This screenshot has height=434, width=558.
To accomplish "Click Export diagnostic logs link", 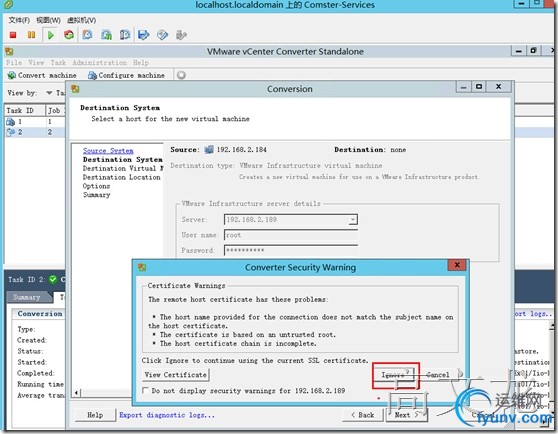I will [167, 415].
